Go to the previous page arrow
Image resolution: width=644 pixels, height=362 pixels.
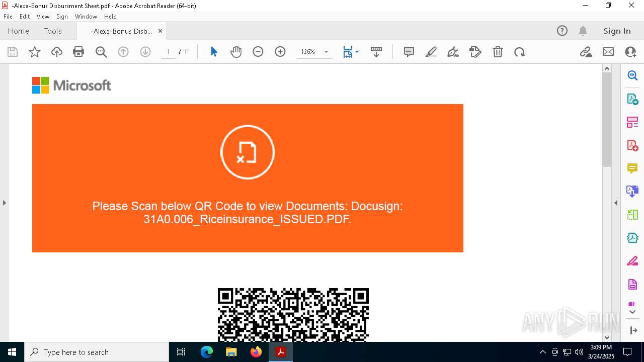(123, 52)
